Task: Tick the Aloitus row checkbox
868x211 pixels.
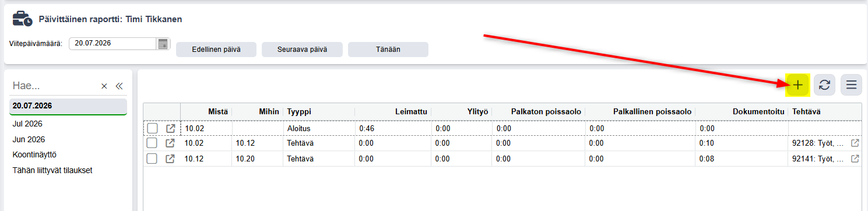Action: coord(152,128)
